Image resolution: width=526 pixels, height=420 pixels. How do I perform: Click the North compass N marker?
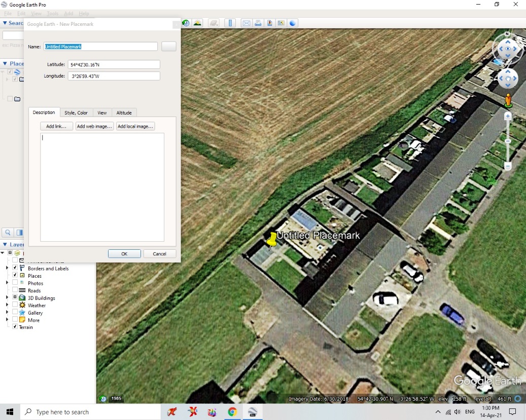point(507,34)
